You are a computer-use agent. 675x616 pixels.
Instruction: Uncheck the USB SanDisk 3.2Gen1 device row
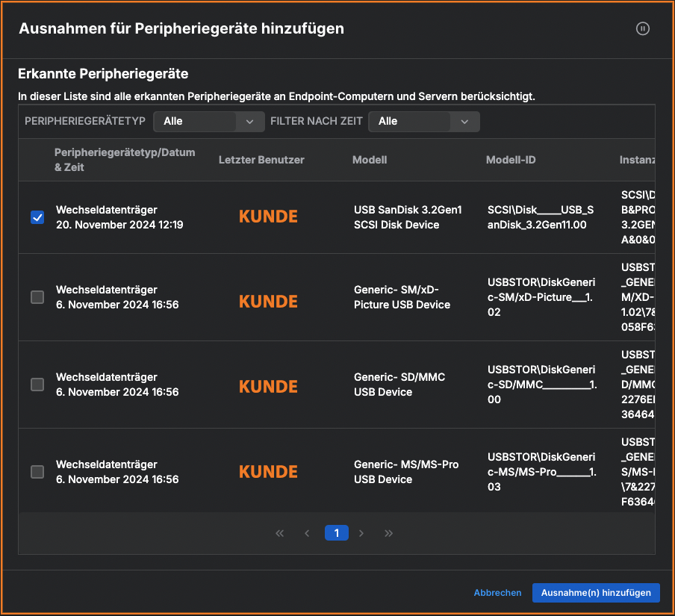click(x=37, y=217)
